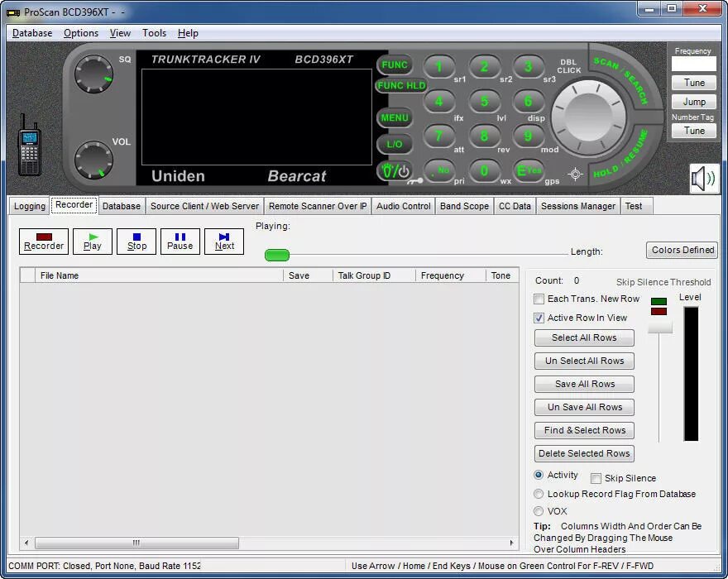Screen dimensions: 728x579
Task: Open the Sessions Manager tab
Action: tap(578, 206)
